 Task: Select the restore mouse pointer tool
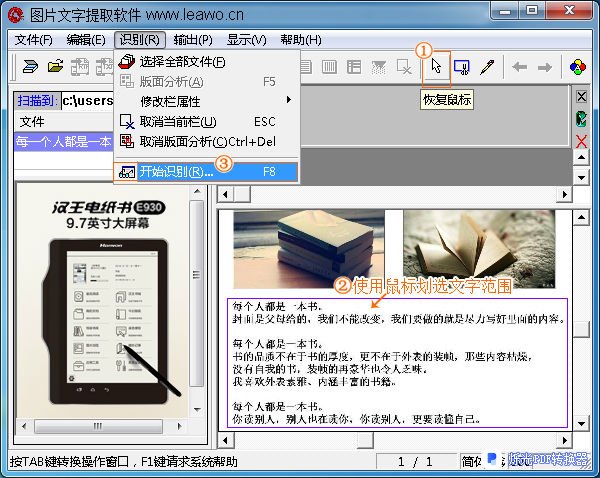[436, 67]
